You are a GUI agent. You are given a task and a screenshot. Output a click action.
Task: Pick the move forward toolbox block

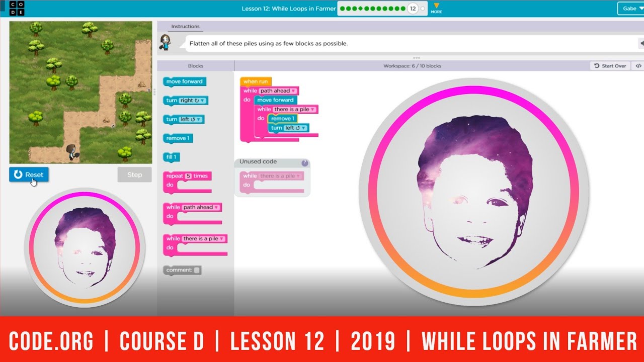click(x=185, y=81)
